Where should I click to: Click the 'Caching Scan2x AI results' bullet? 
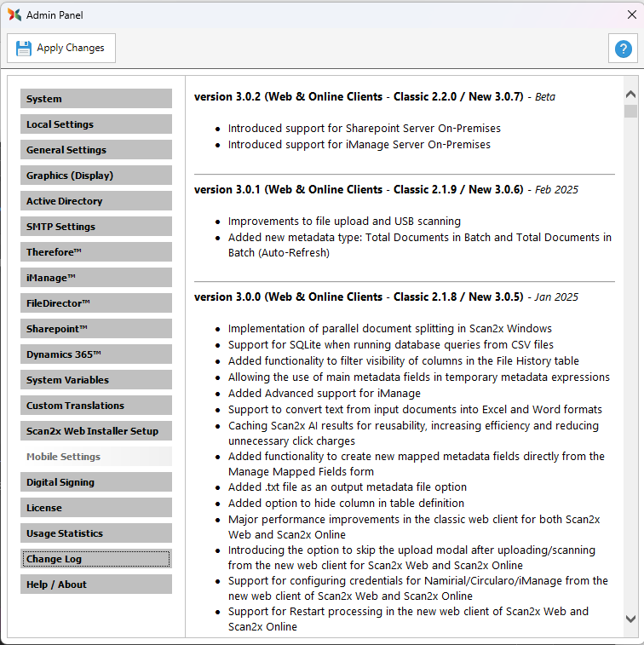[413, 433]
